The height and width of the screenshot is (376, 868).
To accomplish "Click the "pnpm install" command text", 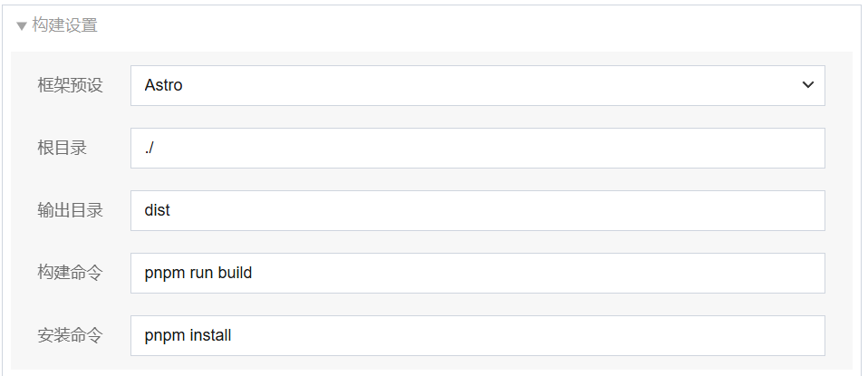I will coord(188,335).
